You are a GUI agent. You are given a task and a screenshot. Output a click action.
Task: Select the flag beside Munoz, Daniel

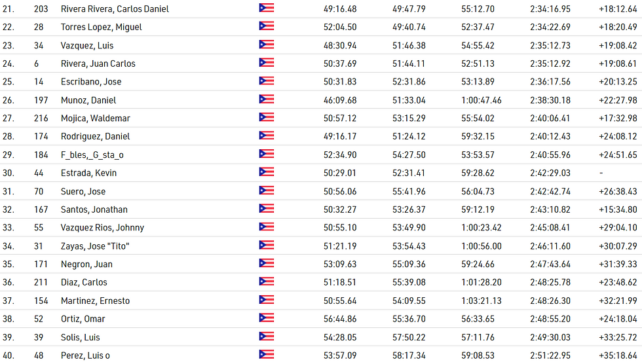(x=266, y=100)
